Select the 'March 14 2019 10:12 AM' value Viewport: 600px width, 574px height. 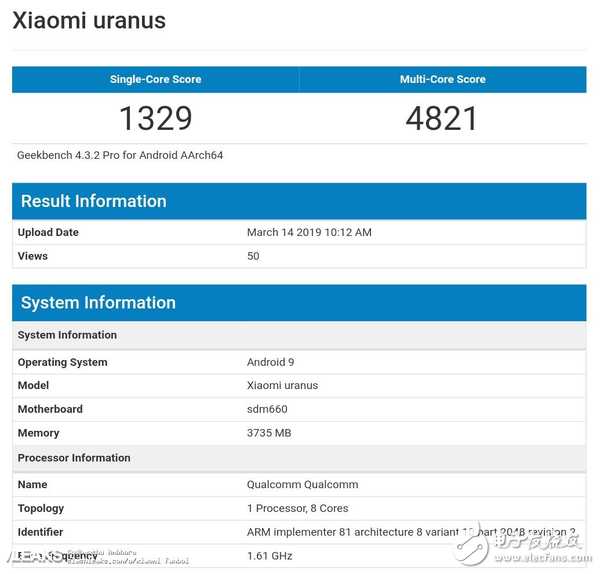pos(309,232)
